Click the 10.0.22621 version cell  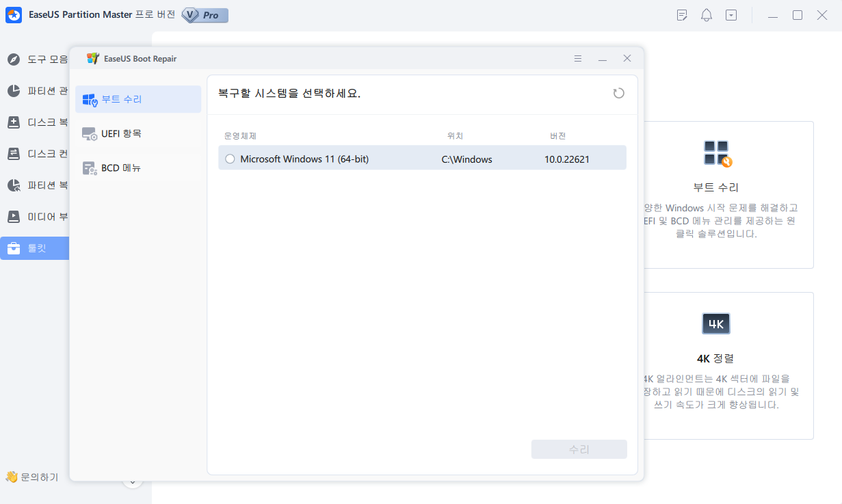pos(567,159)
